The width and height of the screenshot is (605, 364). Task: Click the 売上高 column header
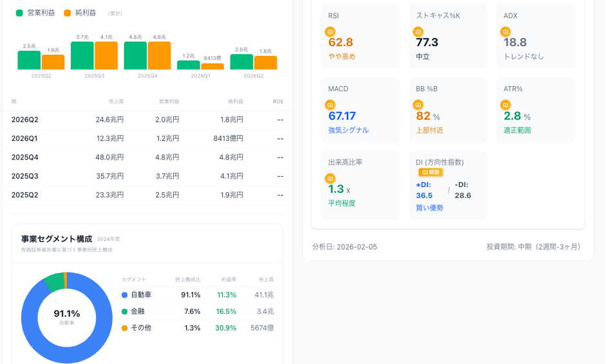116,102
